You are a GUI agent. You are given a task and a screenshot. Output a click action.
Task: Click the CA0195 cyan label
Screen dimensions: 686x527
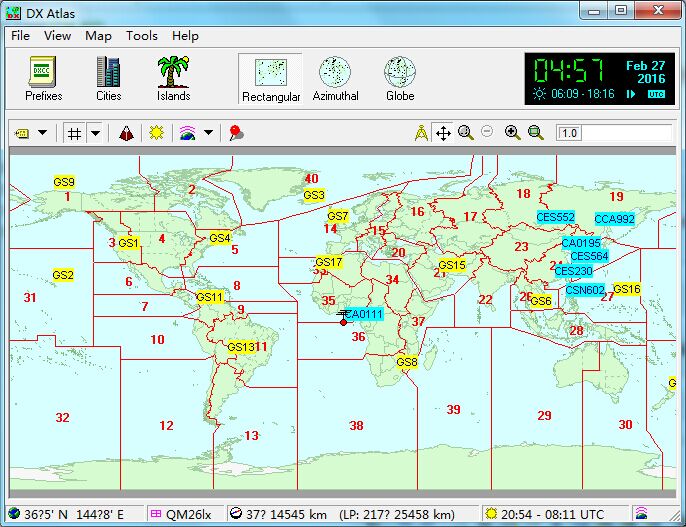581,243
